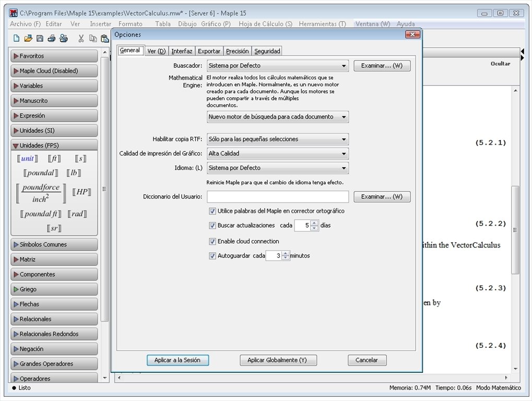
Task: Click the Aplicar a la Sesión button
Action: [x=178, y=360]
